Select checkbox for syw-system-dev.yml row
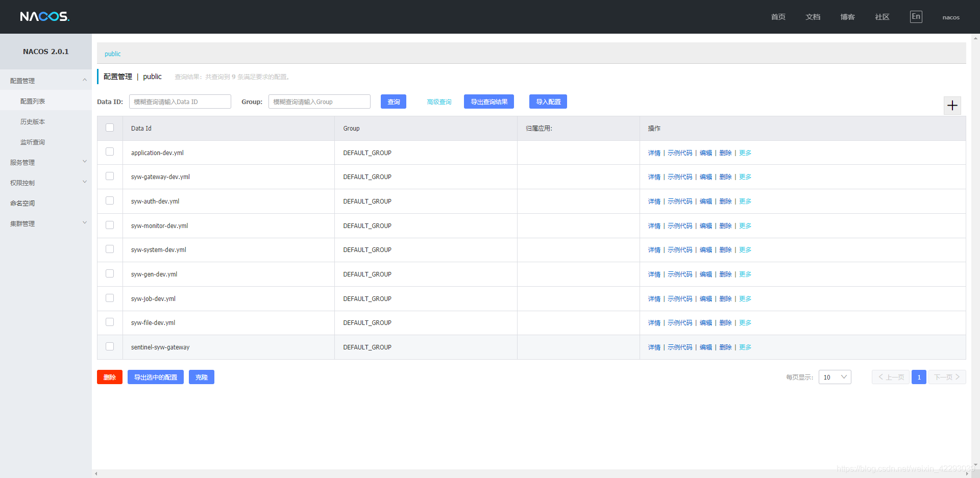Screen dimensions: 980x478 (x=110, y=249)
